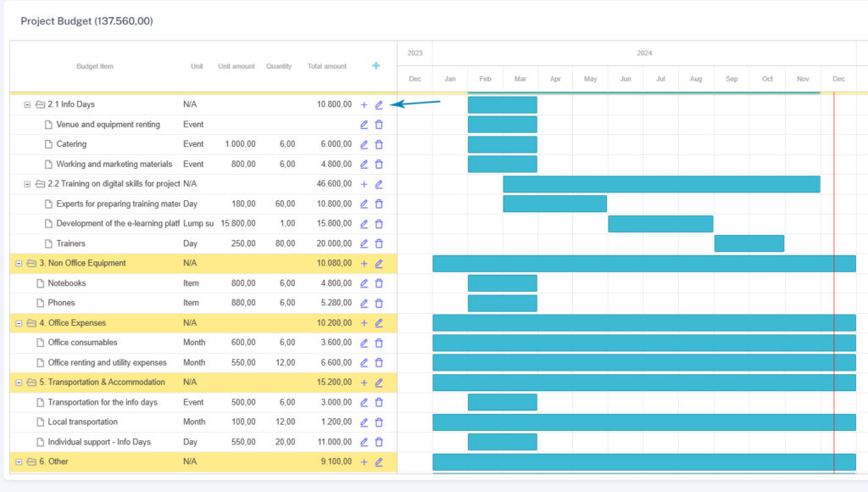
Task: Add item under 2.2 Training on digital skills
Action: (x=364, y=184)
